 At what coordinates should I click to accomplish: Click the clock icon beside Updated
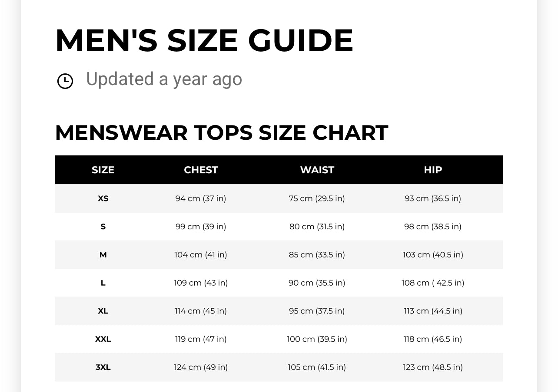(65, 81)
